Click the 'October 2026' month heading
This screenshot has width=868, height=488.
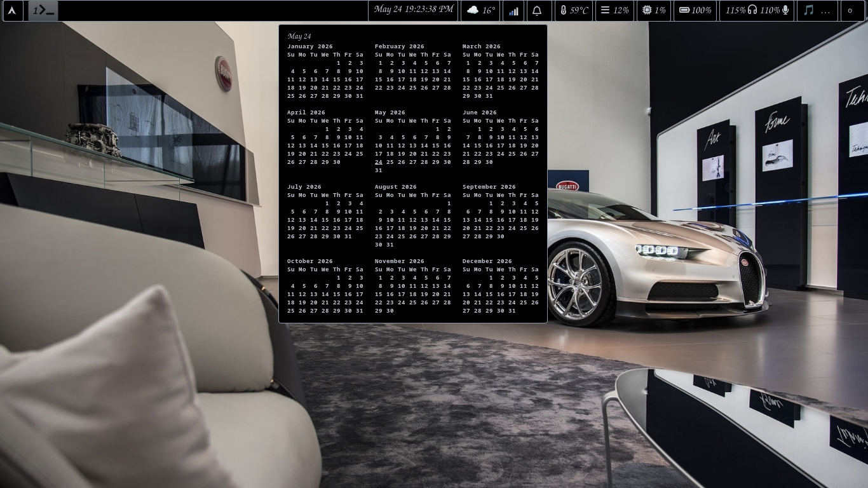(x=310, y=261)
